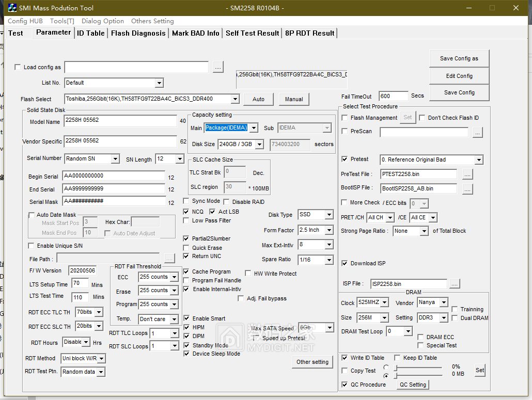The width and height of the screenshot is (532, 400).
Task: Open QC Setting button
Action: 413,385
